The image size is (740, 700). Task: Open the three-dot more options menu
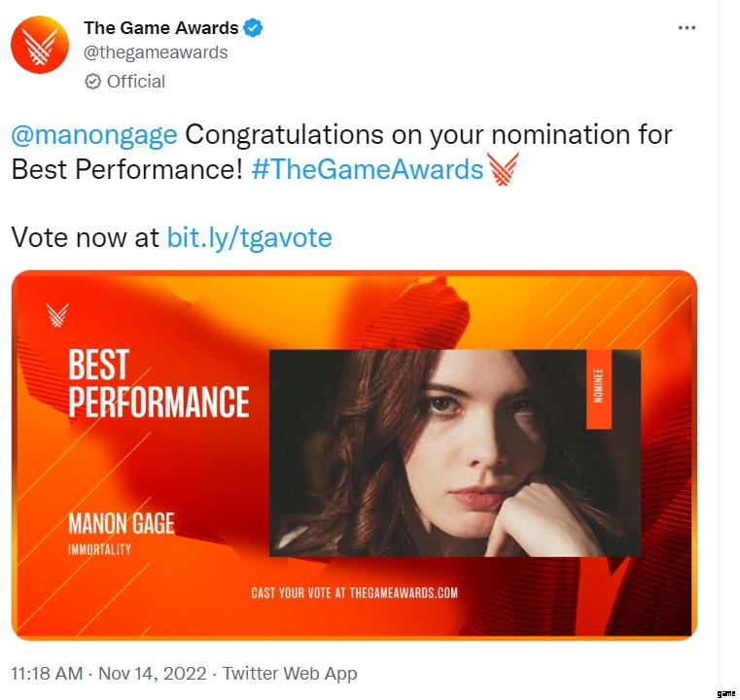[x=687, y=27]
